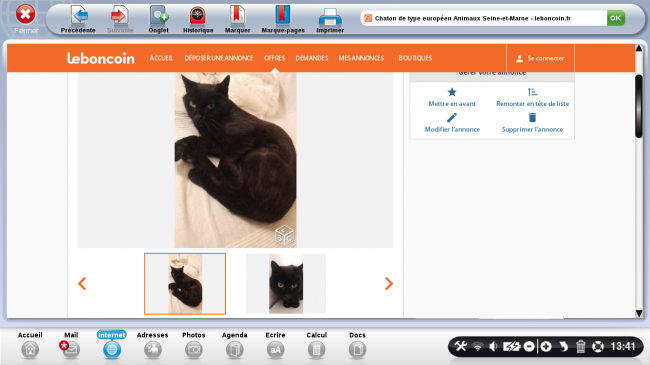Show previous photo with left orange arrow

[x=82, y=284]
